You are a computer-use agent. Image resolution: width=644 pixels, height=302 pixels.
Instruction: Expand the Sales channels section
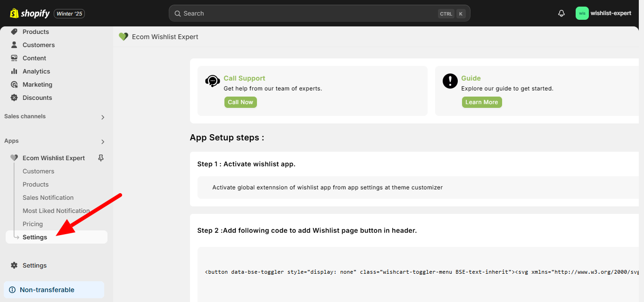(x=103, y=117)
